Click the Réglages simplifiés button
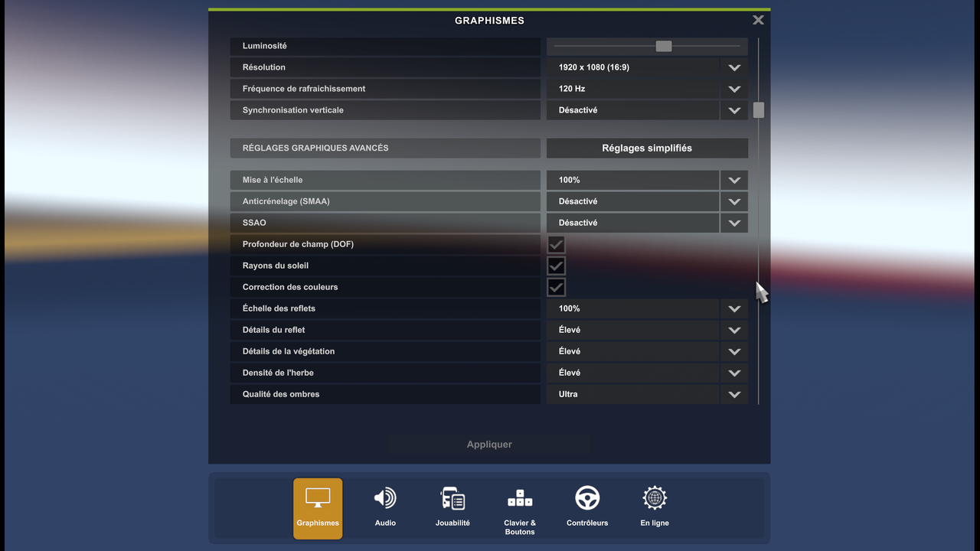 pos(647,148)
